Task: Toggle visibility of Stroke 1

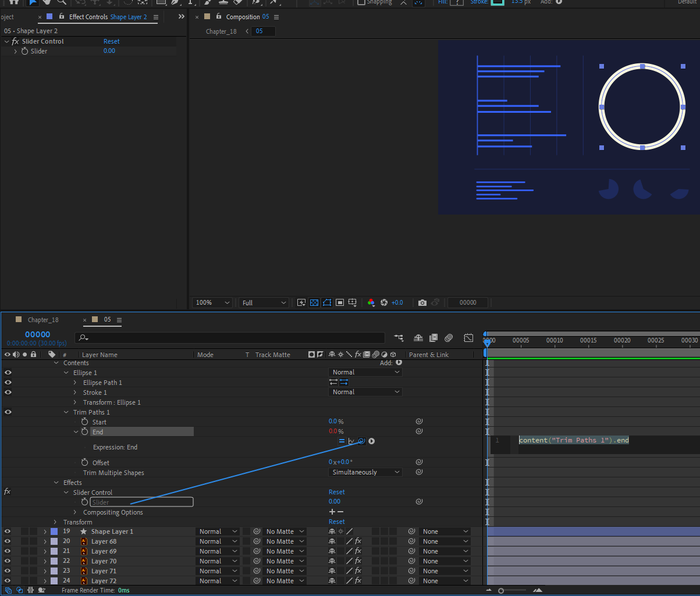Action: 8,392
